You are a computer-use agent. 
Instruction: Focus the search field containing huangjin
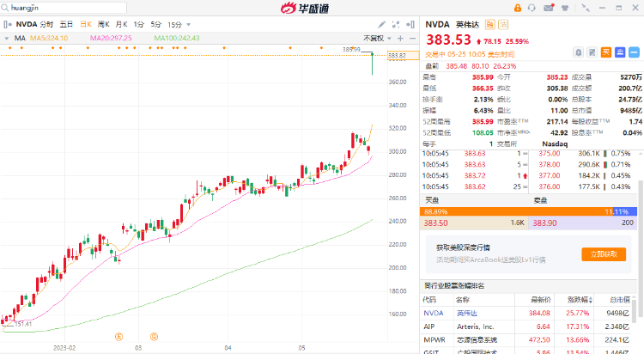[64, 8]
